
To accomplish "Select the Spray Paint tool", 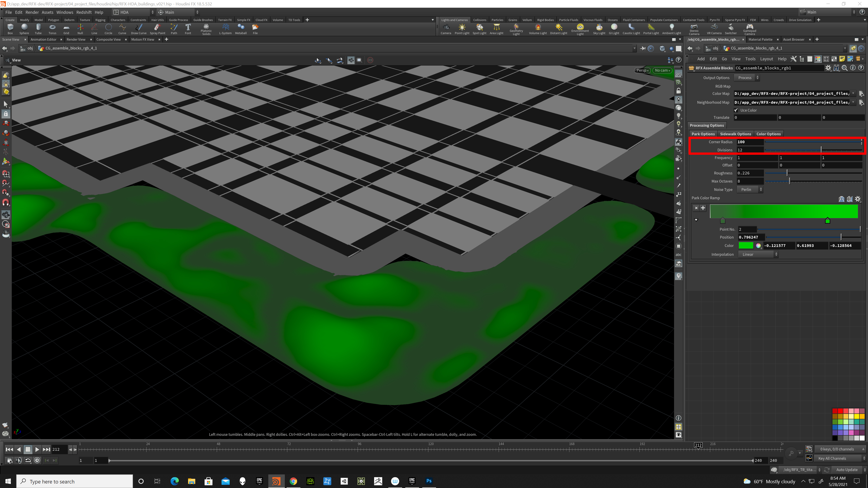I will coord(157,29).
